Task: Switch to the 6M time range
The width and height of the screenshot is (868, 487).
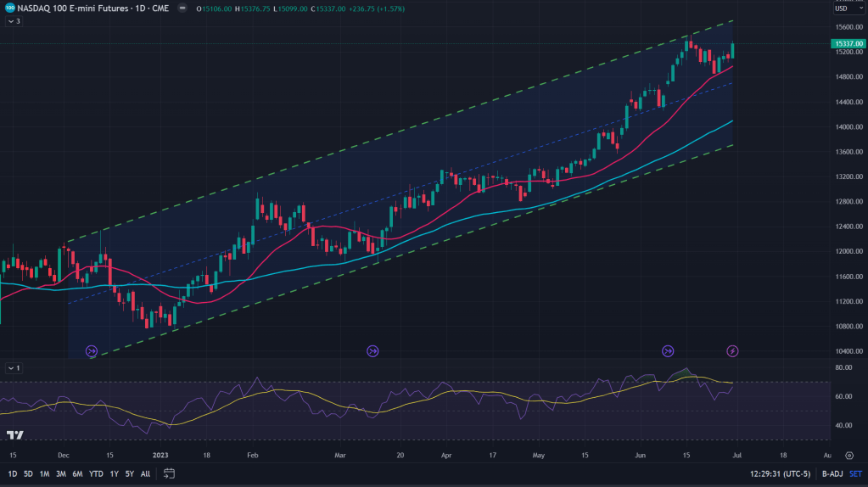Action: click(77, 473)
